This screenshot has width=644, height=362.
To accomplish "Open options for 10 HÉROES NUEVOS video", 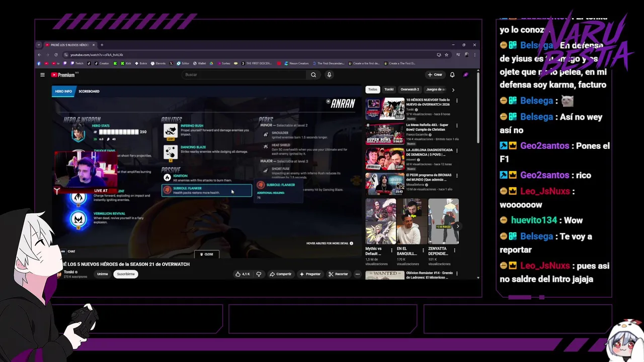I will (x=457, y=101).
